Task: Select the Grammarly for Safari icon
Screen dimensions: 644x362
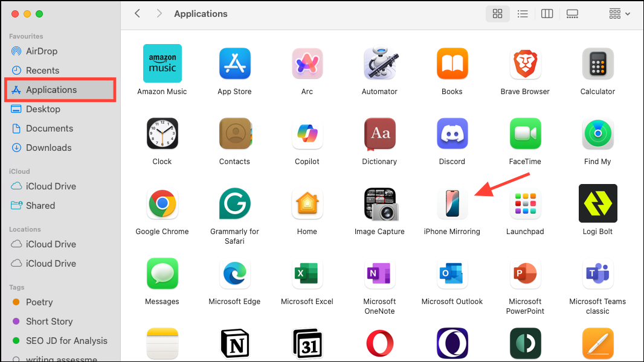Action: tap(234, 203)
